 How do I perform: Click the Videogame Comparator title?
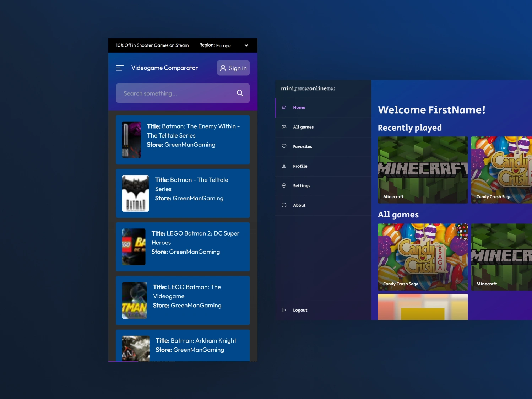(x=164, y=68)
